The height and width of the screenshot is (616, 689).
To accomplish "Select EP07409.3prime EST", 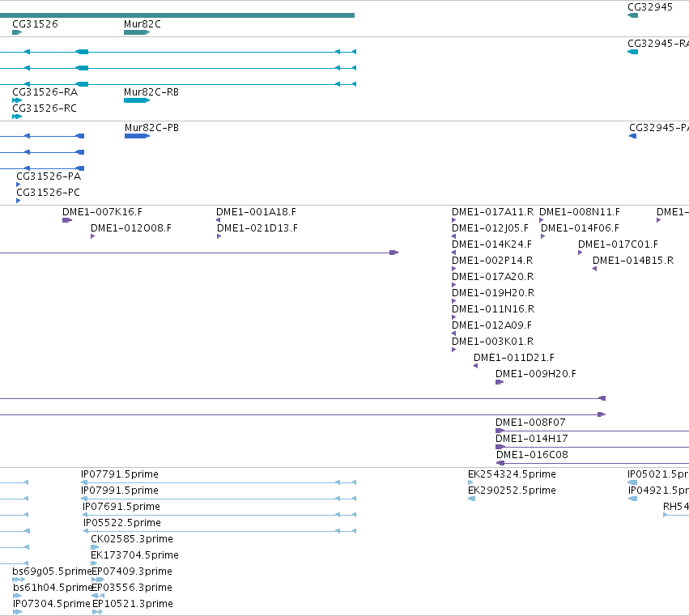I will [98, 580].
